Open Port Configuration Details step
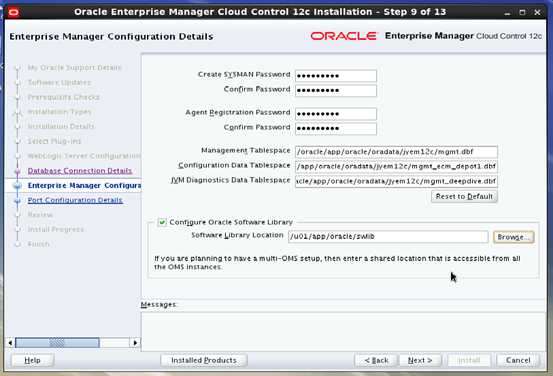The height and width of the screenshot is (376, 553). pyautogui.click(x=75, y=200)
